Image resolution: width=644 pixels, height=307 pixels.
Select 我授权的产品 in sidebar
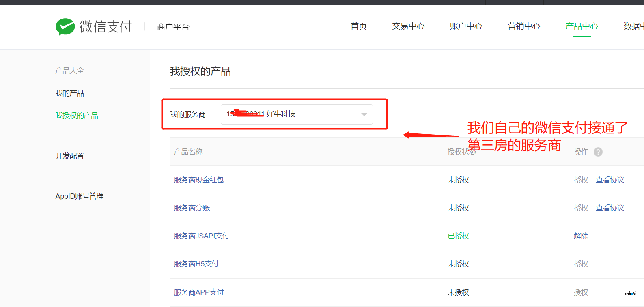point(77,116)
